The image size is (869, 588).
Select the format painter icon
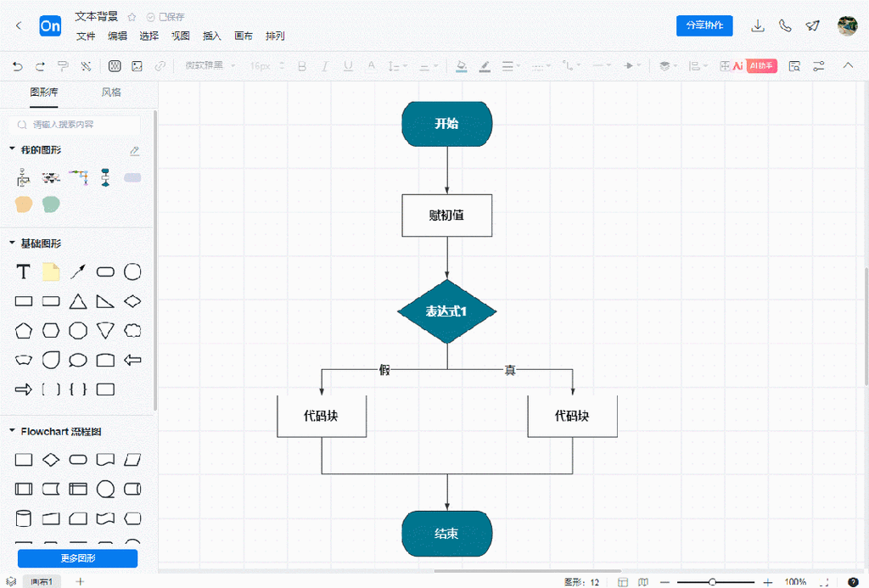tap(63, 66)
